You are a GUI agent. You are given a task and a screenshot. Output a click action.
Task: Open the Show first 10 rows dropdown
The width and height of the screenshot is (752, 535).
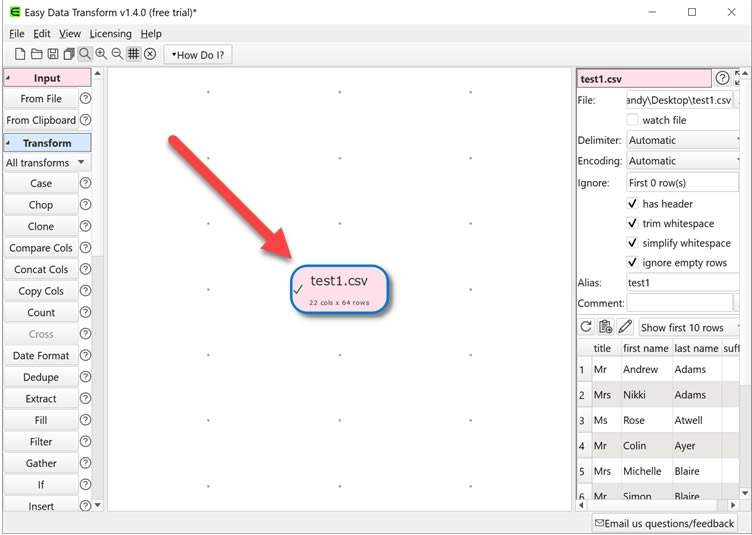[x=688, y=328]
